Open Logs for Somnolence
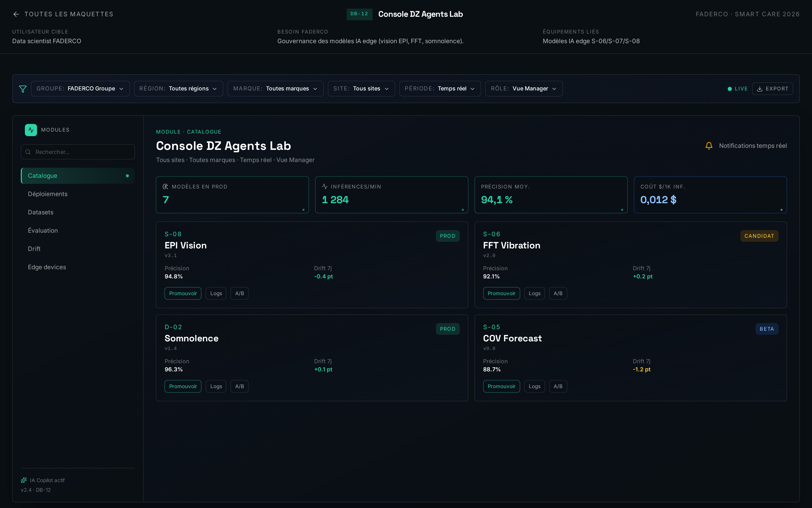 216,386
